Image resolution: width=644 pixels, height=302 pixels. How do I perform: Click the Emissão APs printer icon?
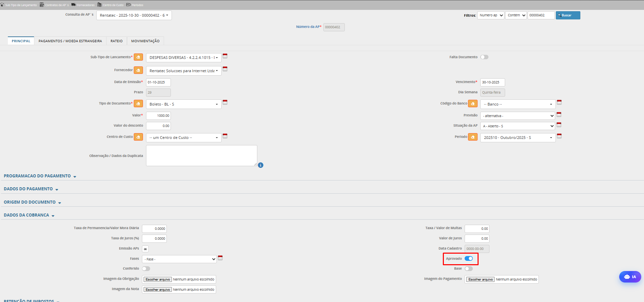[145, 249]
